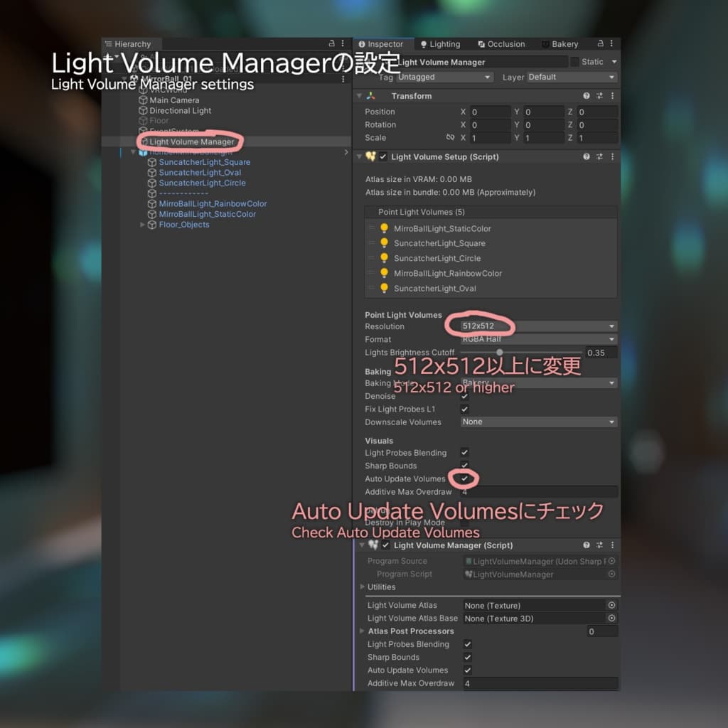Toggle Auto Update Volumes in Visuals section

465,478
